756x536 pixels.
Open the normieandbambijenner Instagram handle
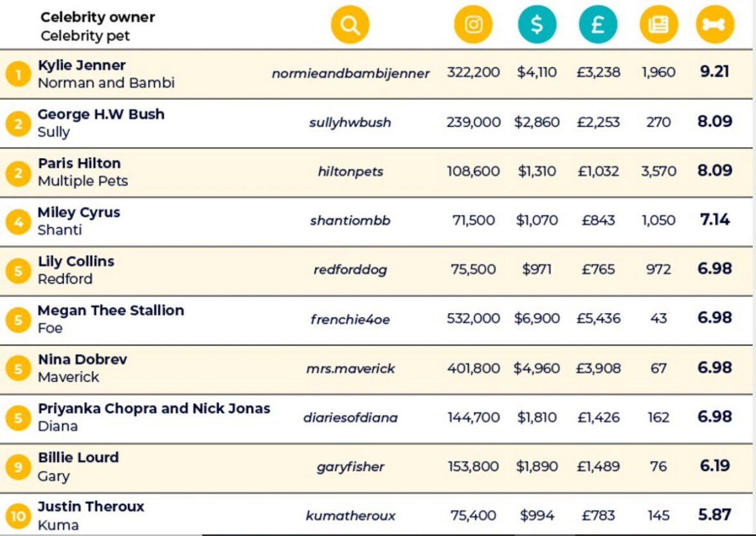[x=350, y=74]
